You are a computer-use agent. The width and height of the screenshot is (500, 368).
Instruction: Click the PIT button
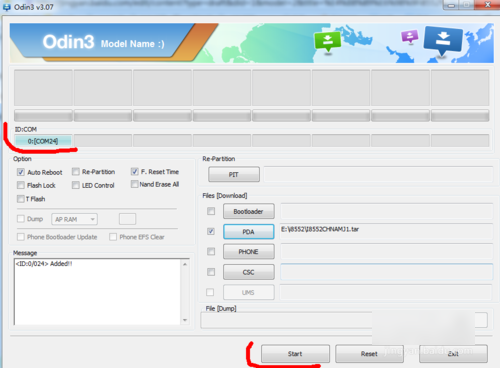[234, 174]
